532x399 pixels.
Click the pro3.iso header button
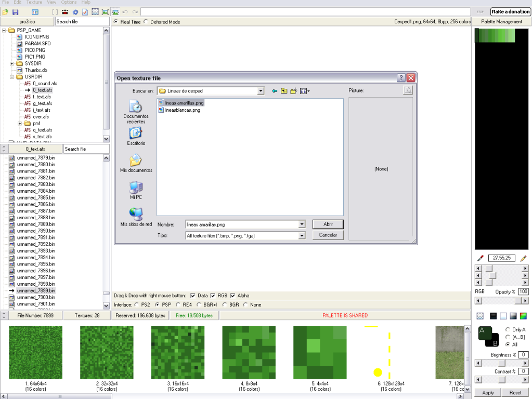click(x=27, y=22)
